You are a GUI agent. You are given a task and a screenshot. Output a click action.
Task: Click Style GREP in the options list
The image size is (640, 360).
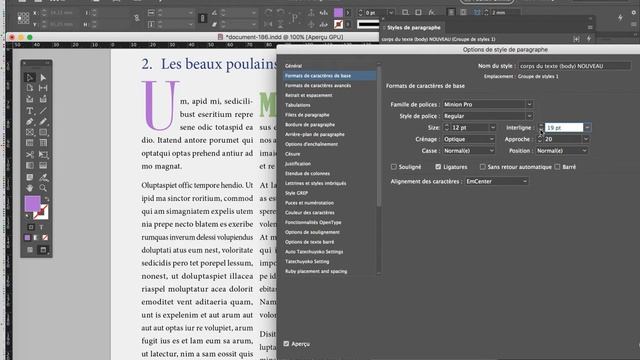click(x=296, y=193)
